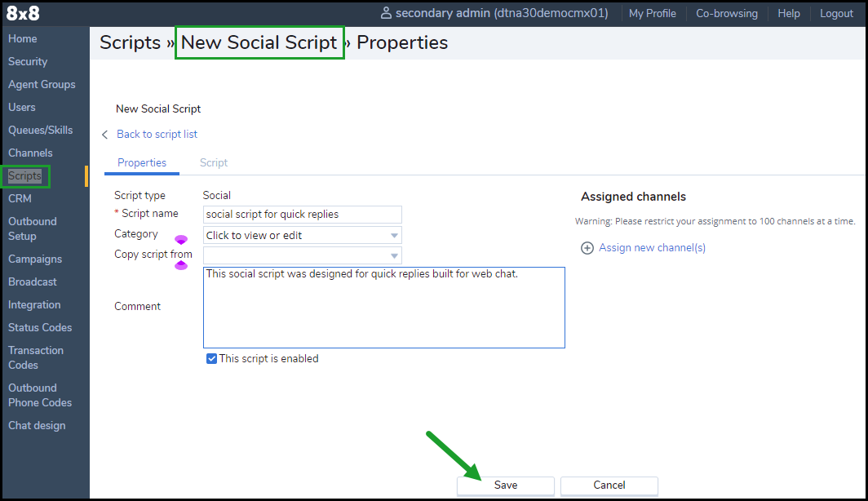Open Campaigns in the sidebar

(x=35, y=259)
